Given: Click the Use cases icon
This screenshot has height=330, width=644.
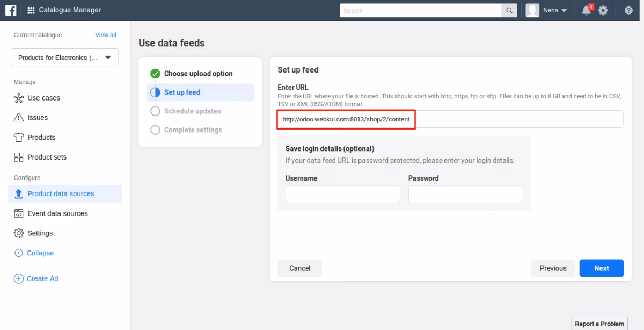Looking at the screenshot, I should click(x=19, y=98).
